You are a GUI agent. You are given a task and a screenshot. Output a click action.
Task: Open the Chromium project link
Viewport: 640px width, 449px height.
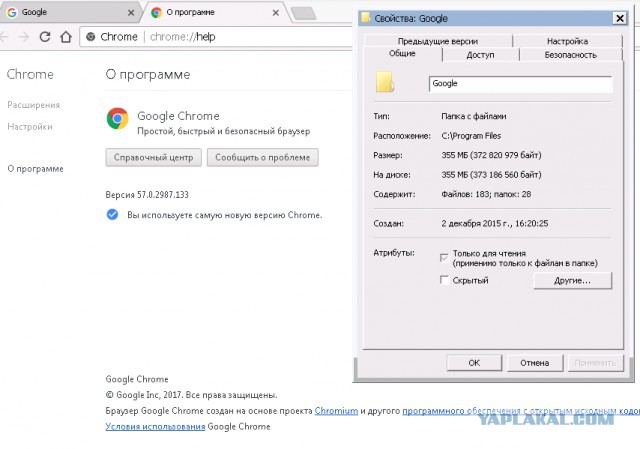[336, 411]
